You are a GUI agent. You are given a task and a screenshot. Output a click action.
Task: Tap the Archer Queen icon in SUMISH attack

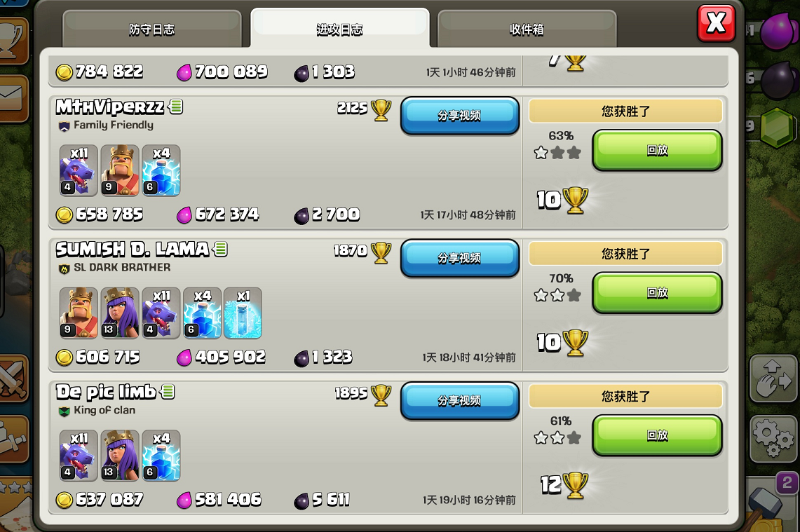120,313
